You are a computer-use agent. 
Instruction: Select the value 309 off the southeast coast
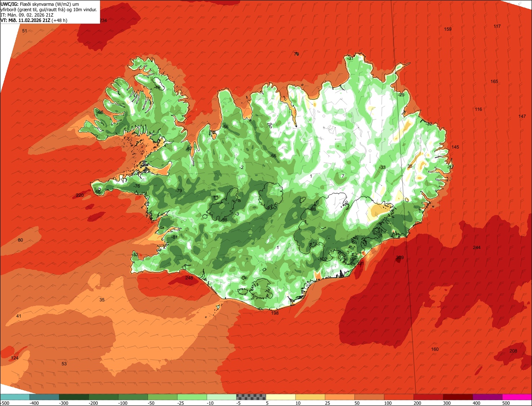400,258
